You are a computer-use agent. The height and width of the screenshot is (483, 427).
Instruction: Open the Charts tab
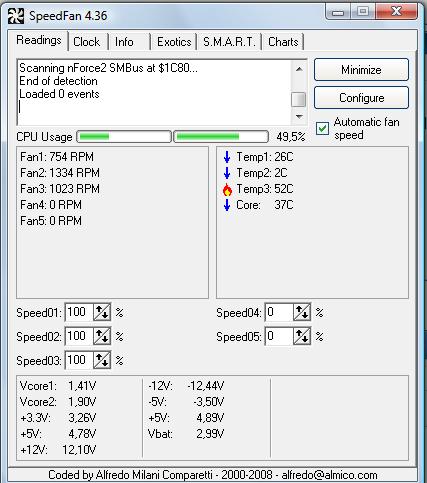(x=283, y=42)
